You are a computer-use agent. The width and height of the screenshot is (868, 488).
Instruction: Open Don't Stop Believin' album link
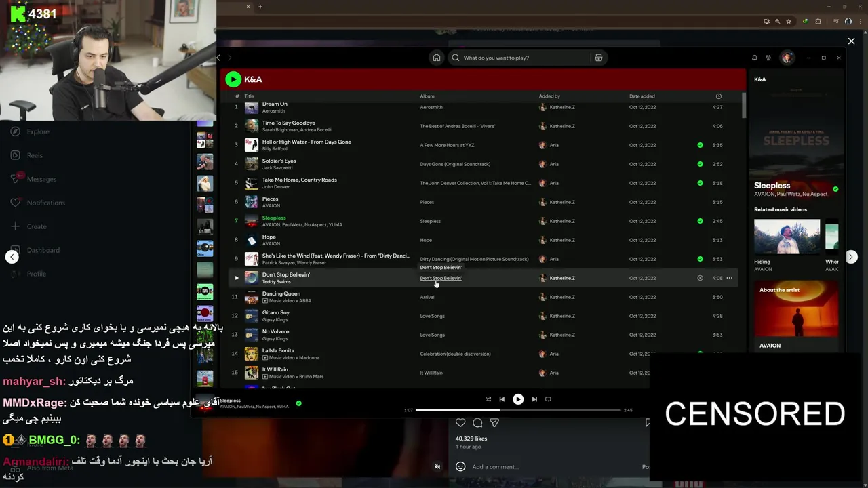(441, 278)
